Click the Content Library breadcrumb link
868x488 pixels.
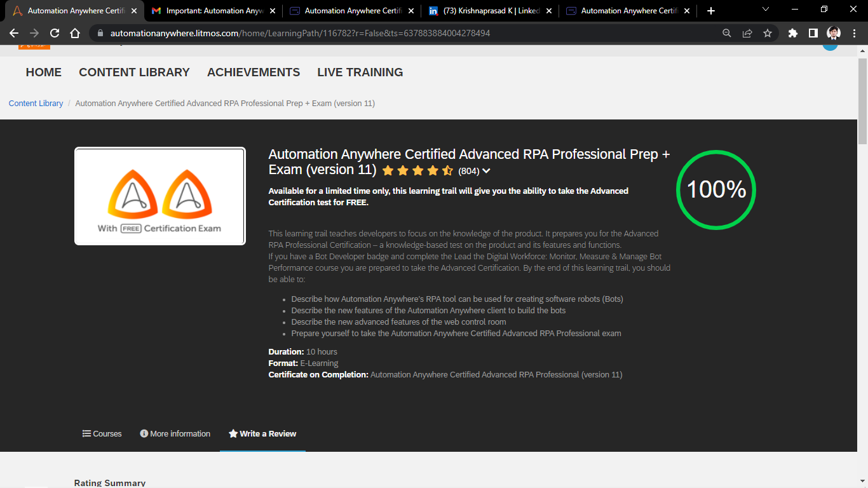click(36, 104)
